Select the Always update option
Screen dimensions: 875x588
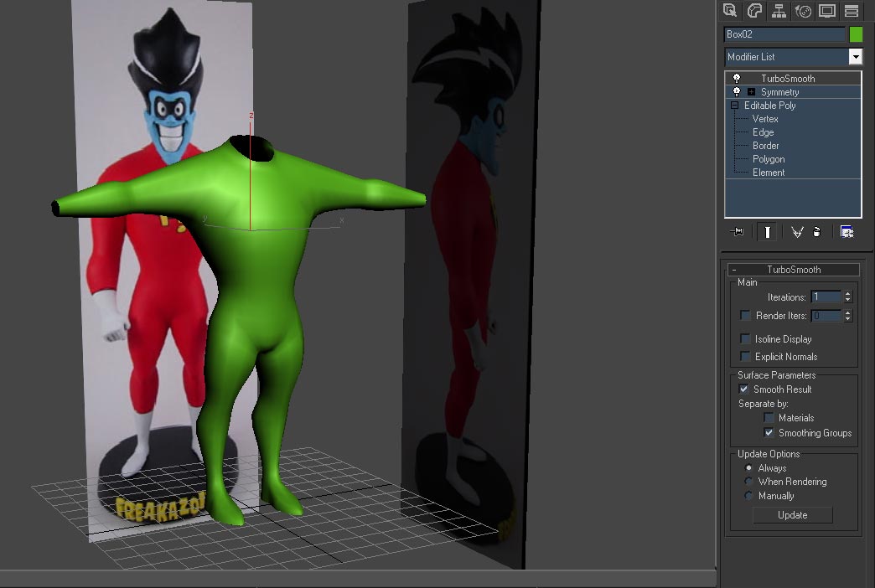748,467
